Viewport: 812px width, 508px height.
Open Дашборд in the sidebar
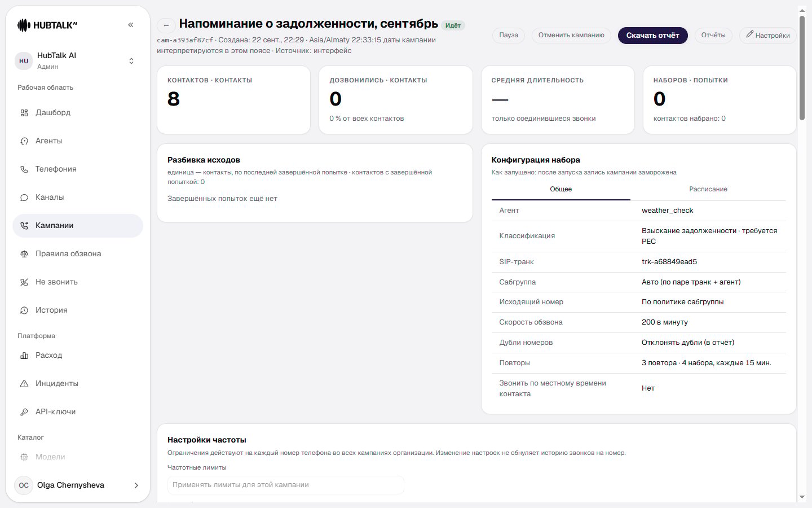pos(78,113)
